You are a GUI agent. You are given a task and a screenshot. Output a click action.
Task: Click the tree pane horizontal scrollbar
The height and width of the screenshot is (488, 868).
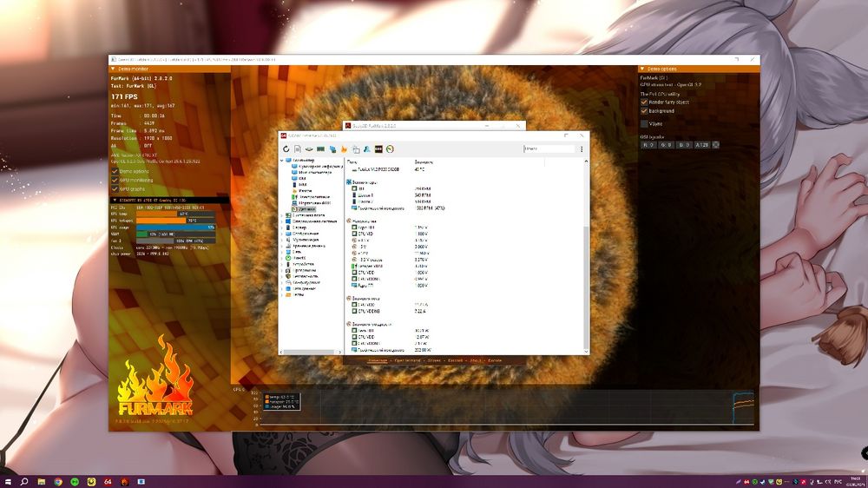point(311,352)
